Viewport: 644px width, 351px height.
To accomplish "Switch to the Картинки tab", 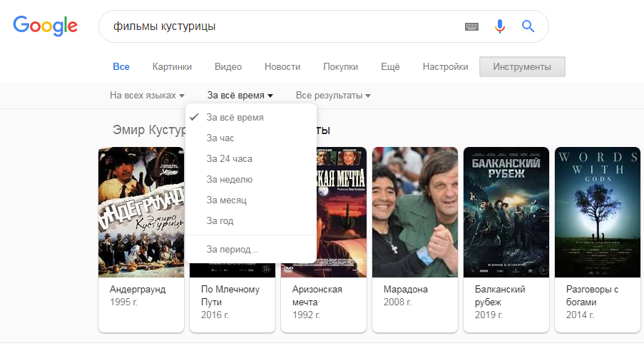I will click(172, 67).
